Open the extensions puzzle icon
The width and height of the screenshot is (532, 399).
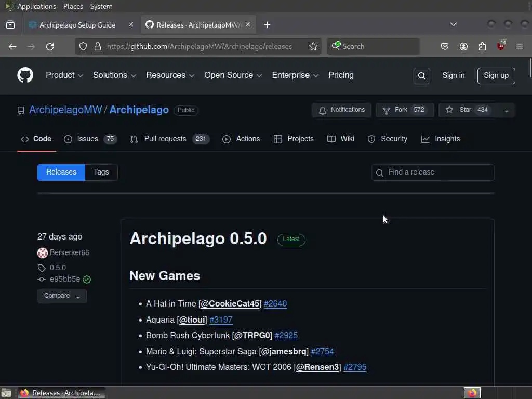[482, 46]
